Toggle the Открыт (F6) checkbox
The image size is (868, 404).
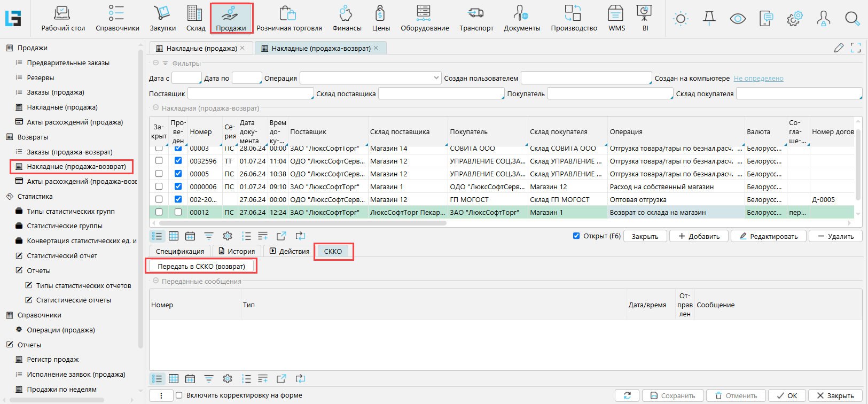click(x=576, y=236)
